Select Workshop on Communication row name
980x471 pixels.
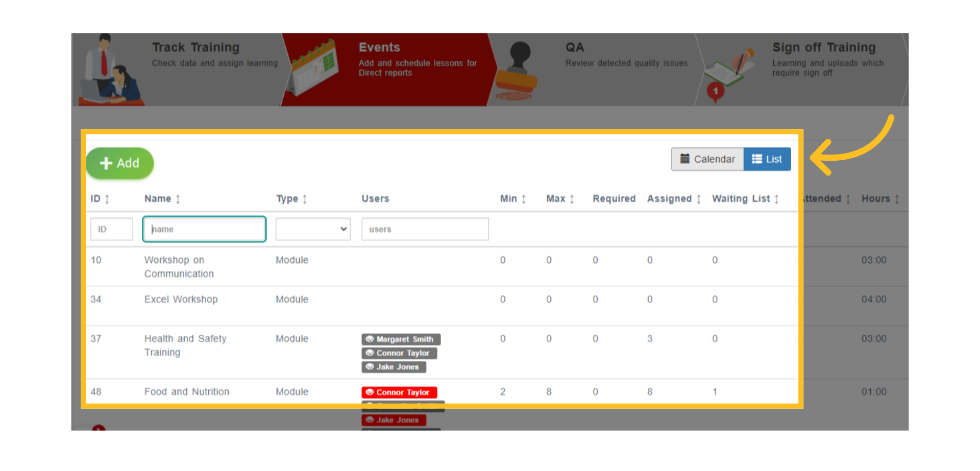click(x=179, y=267)
